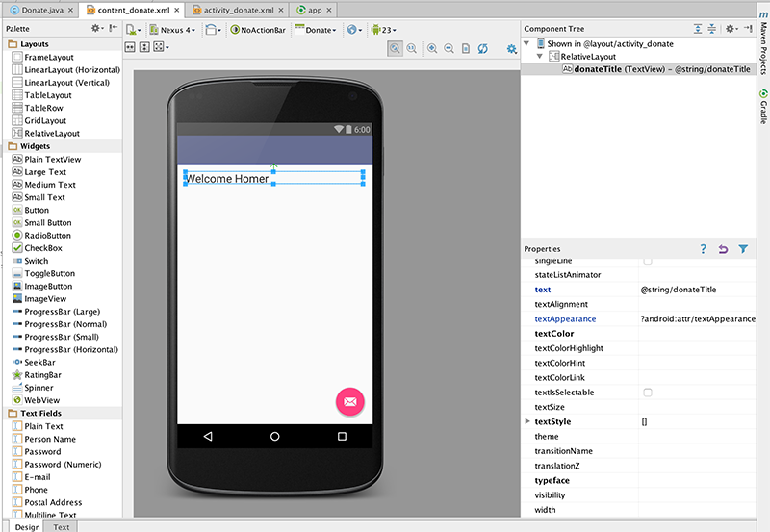Image resolution: width=770 pixels, height=532 pixels.
Task: Click the Properties help question mark icon
Action: pos(703,249)
